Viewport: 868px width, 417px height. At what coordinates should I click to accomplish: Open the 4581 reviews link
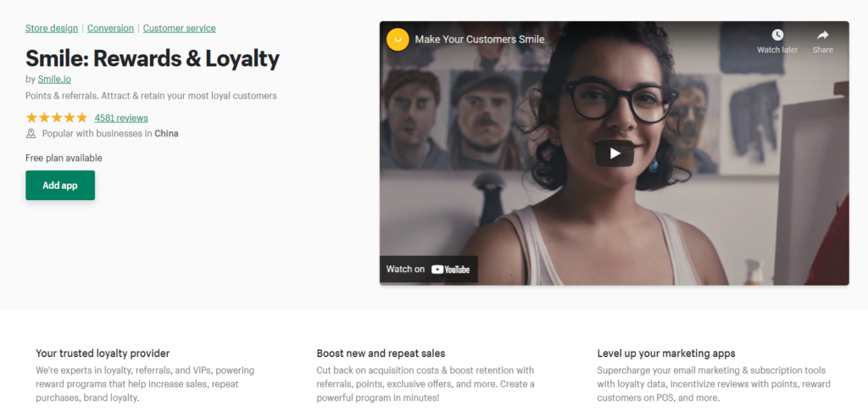pyautogui.click(x=121, y=118)
